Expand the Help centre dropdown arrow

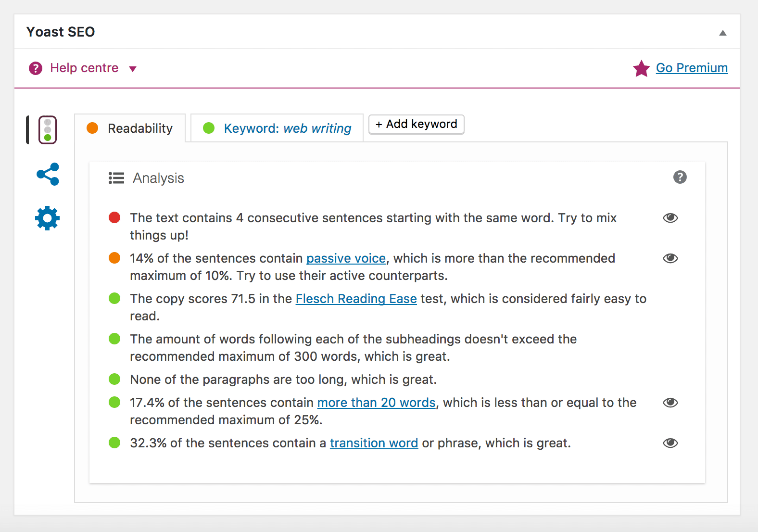tap(133, 69)
